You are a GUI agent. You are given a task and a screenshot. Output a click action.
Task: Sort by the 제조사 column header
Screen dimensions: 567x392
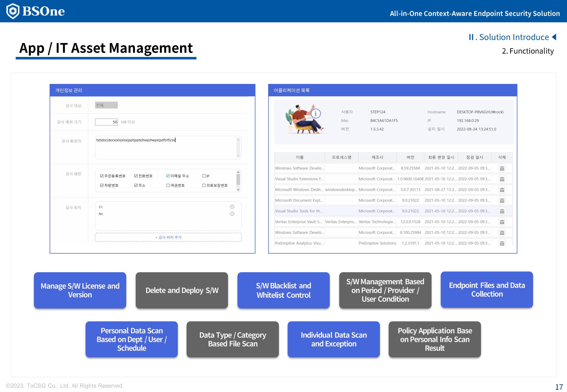click(x=377, y=157)
